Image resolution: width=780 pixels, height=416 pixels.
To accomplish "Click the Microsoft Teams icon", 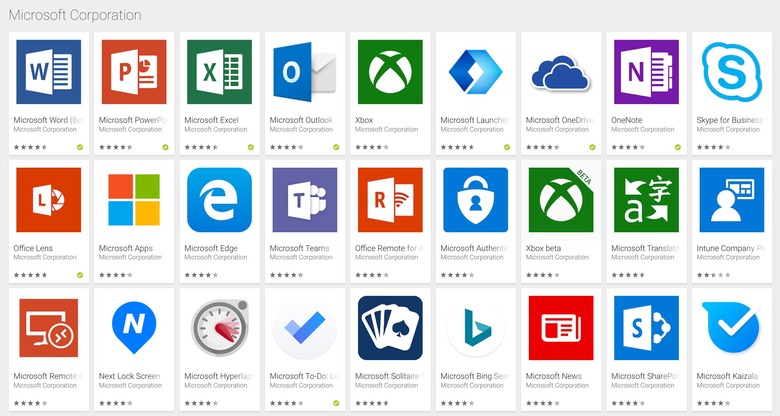I will tap(305, 200).
